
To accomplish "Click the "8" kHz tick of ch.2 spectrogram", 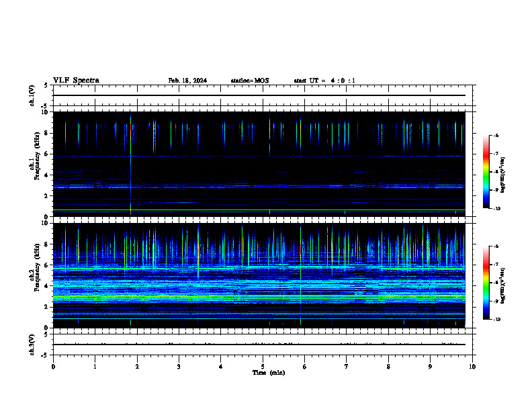I will click(x=47, y=244).
